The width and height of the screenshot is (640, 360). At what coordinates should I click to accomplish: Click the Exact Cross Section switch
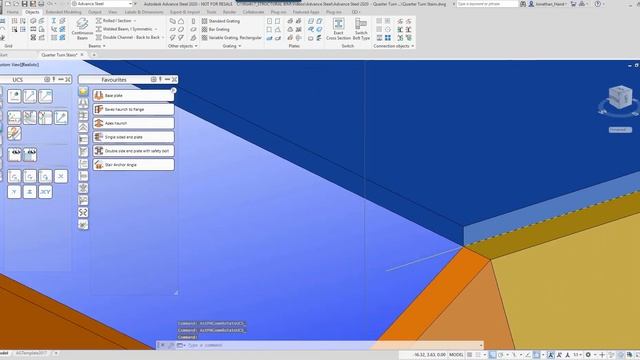tap(338, 29)
